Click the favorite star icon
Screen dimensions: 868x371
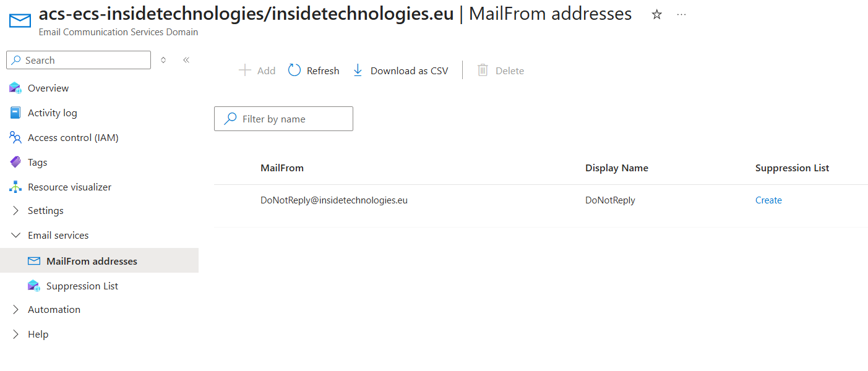pyautogui.click(x=656, y=15)
